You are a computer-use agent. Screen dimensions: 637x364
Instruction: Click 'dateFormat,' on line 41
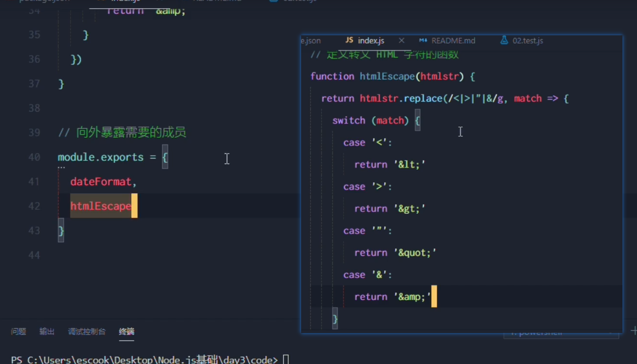point(104,182)
